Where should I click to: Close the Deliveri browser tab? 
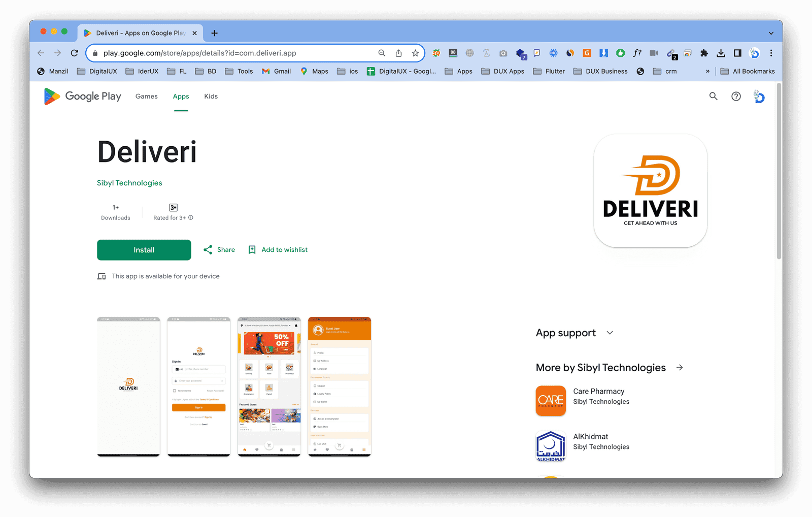194,33
